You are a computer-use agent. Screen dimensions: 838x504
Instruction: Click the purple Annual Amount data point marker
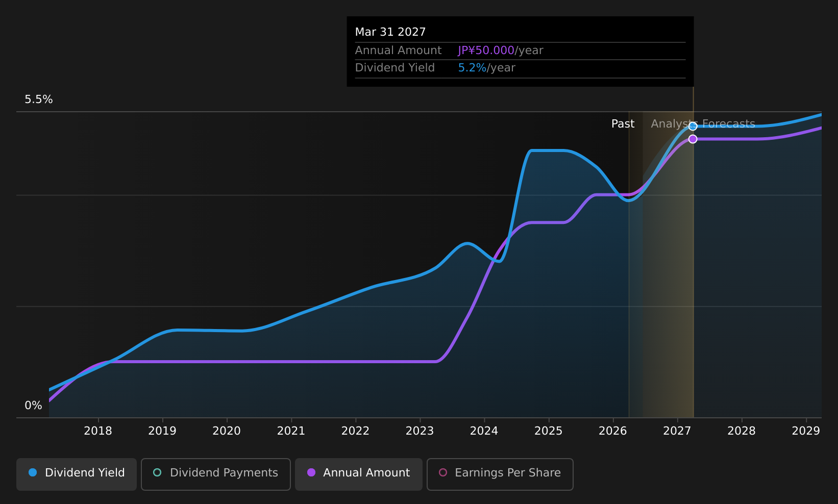pos(693,139)
